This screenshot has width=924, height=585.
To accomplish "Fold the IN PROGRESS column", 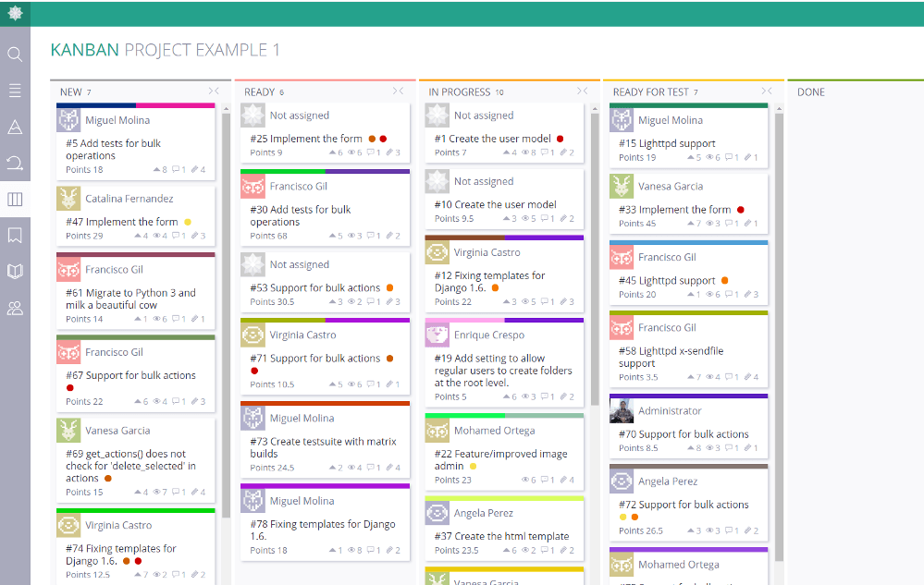I will (x=583, y=91).
